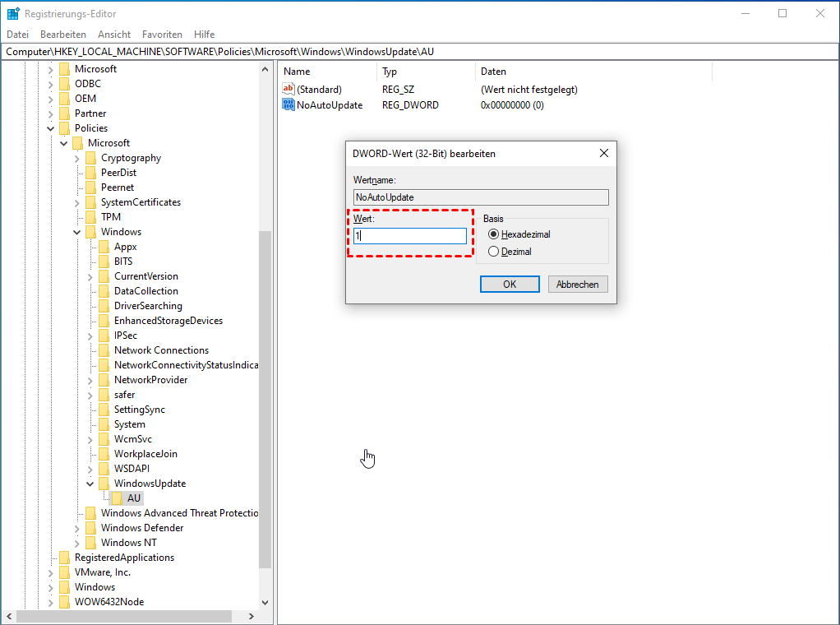Click the 0x00000000 (0) data value
Image resolution: width=840 pixels, height=625 pixels.
[512, 105]
